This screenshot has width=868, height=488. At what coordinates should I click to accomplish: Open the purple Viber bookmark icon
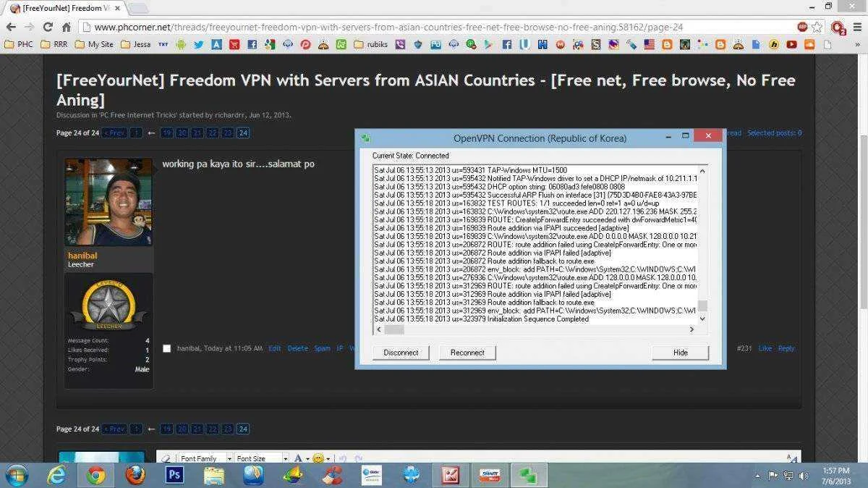point(400,44)
